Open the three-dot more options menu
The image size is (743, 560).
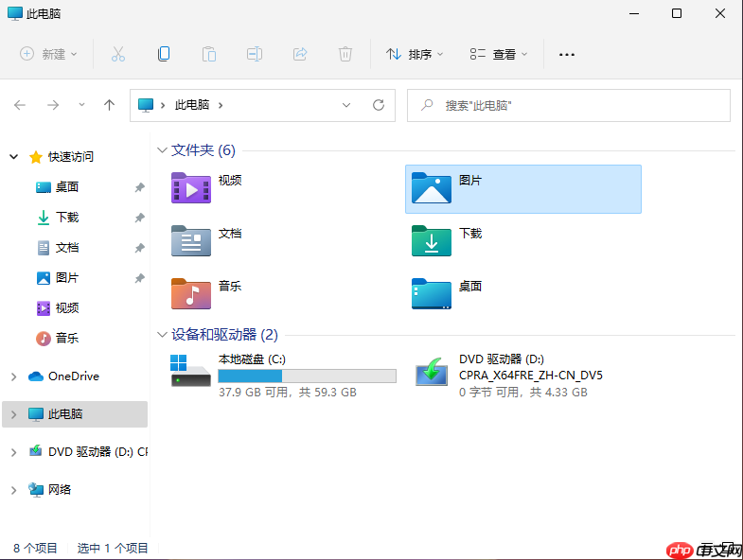567,55
